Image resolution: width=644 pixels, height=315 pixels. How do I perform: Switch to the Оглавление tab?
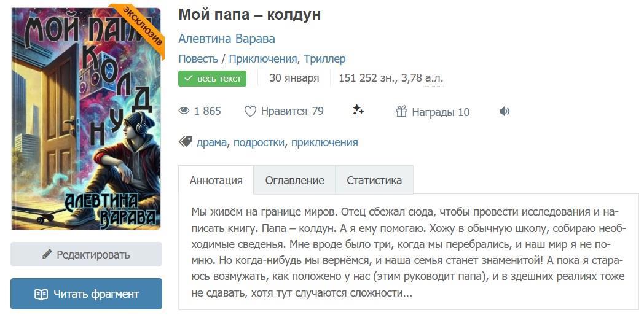coord(294,181)
